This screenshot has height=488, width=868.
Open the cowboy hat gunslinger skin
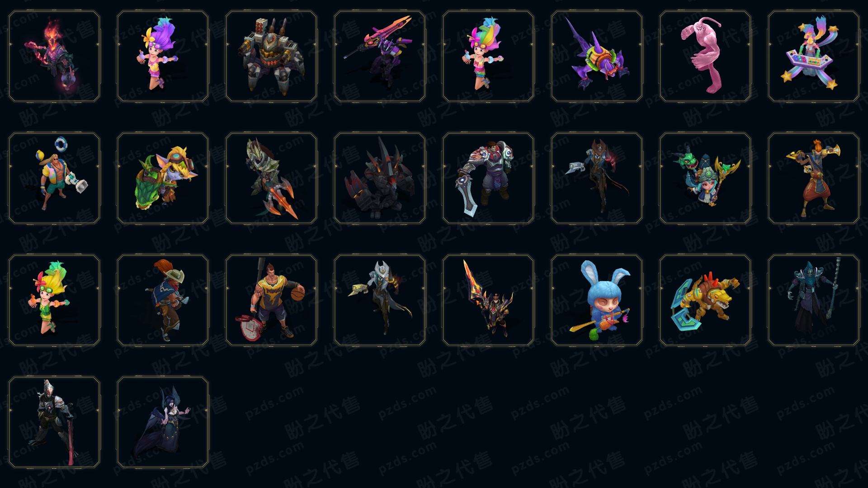tap(163, 300)
